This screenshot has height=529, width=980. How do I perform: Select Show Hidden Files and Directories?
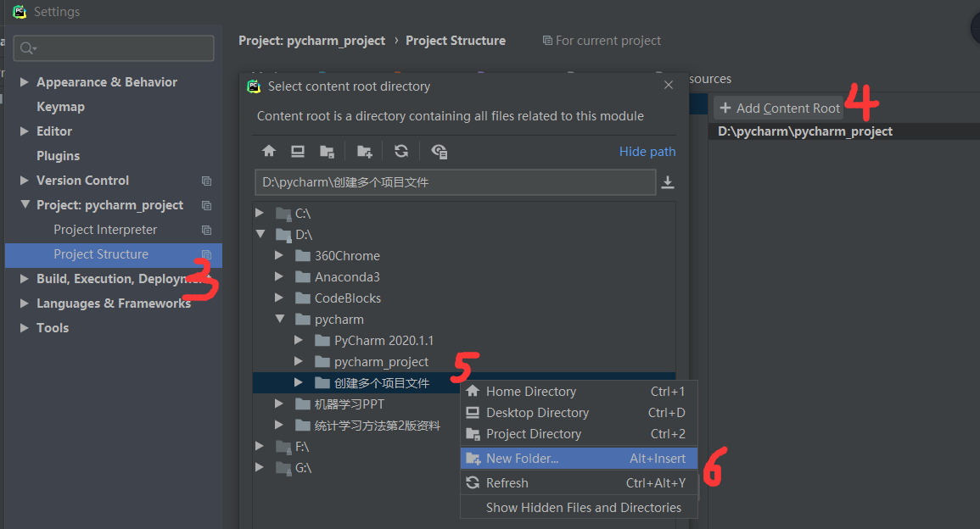[x=583, y=508]
